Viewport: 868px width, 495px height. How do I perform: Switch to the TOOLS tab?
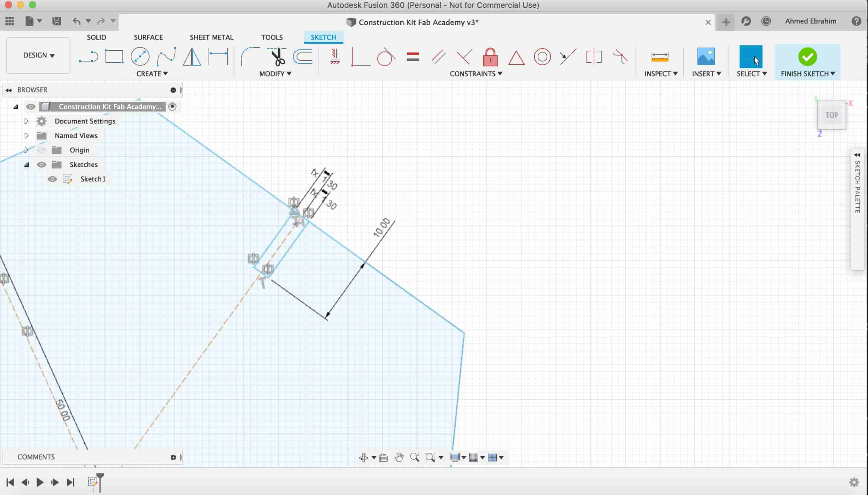(272, 37)
